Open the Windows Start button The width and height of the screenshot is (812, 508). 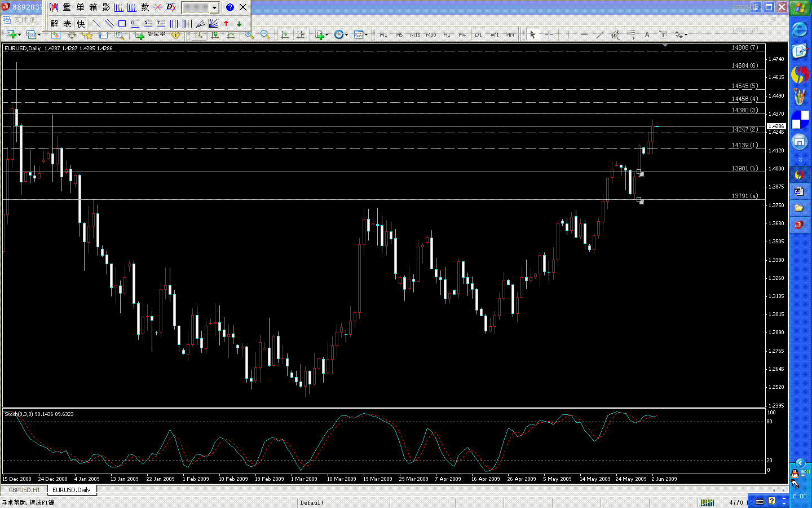click(800, 8)
